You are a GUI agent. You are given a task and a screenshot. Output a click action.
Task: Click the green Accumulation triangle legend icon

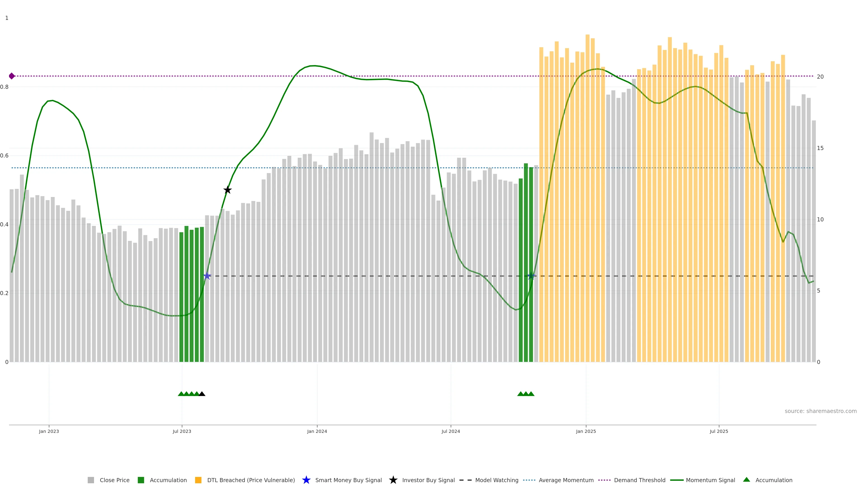(746, 480)
